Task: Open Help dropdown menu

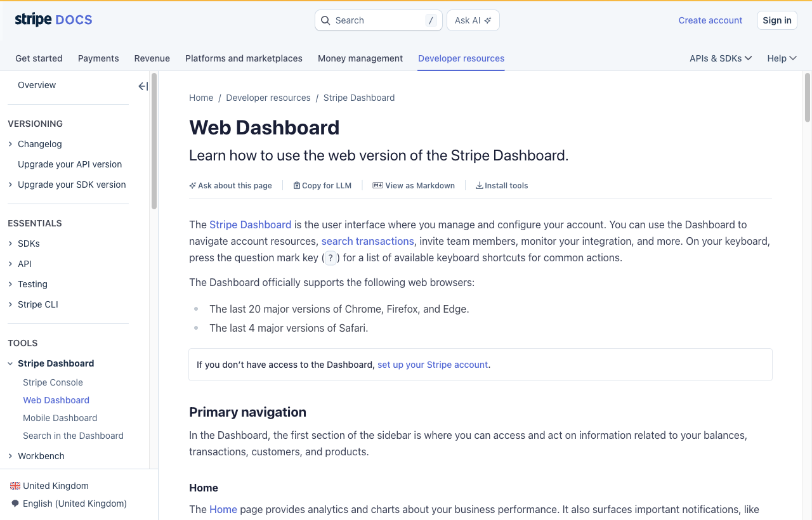Action: [x=782, y=58]
